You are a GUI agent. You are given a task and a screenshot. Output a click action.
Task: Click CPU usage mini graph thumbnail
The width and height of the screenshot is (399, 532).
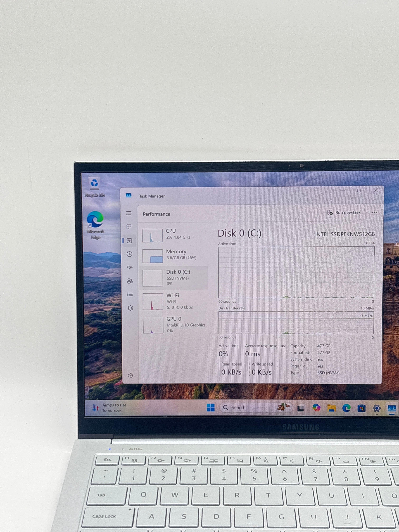(x=152, y=235)
